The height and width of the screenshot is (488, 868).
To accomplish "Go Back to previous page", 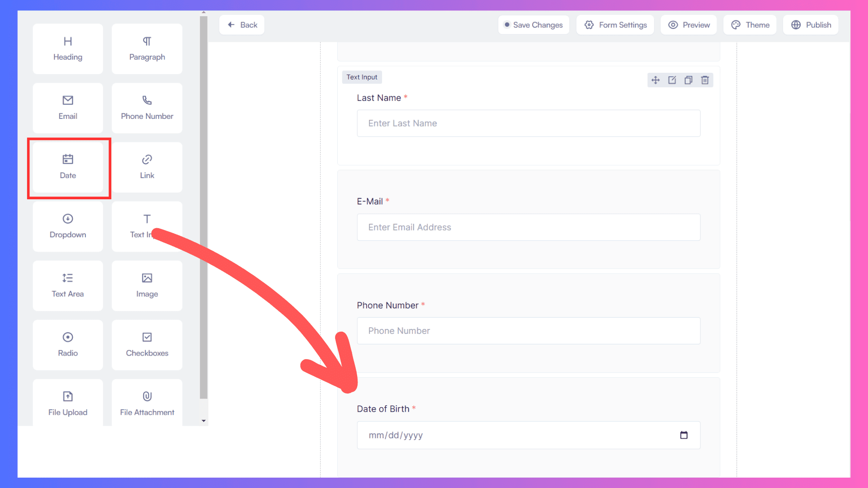I will tap(242, 25).
